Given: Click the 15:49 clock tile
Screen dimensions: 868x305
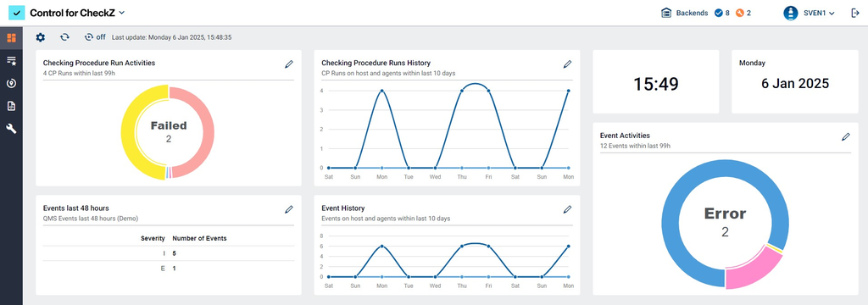Looking at the screenshot, I should 656,82.
